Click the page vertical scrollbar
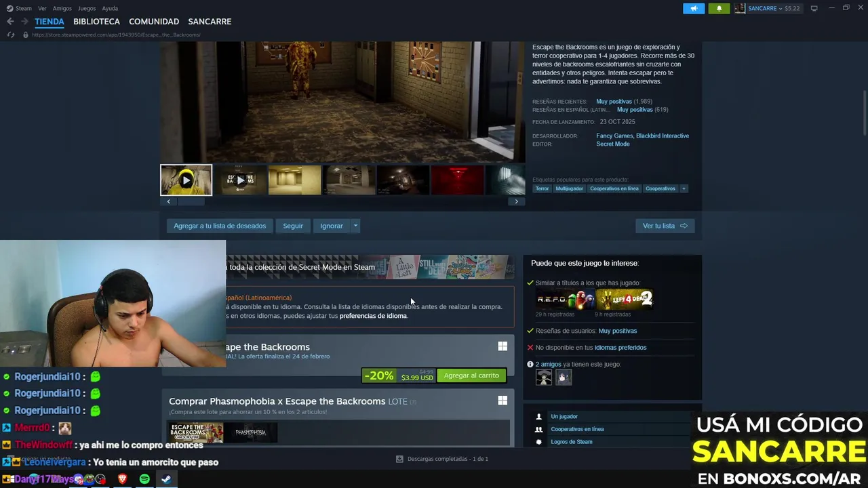Viewport: 868px width, 488px height. click(865, 113)
